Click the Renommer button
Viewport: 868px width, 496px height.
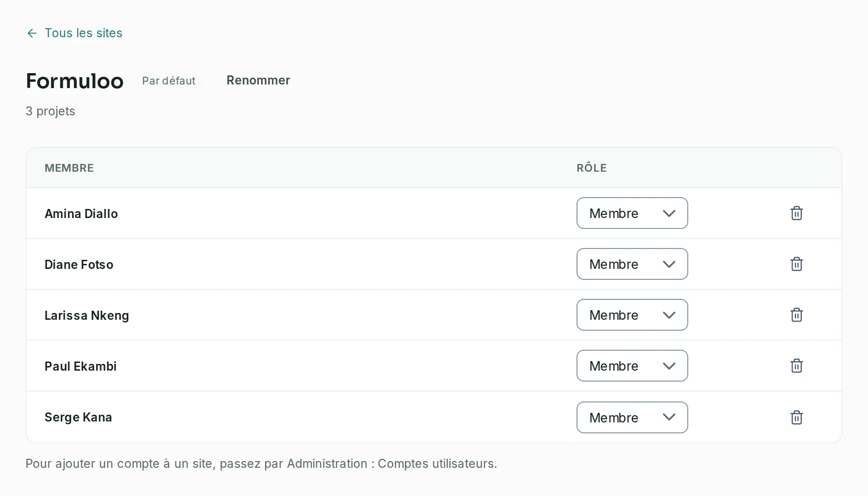click(x=258, y=80)
